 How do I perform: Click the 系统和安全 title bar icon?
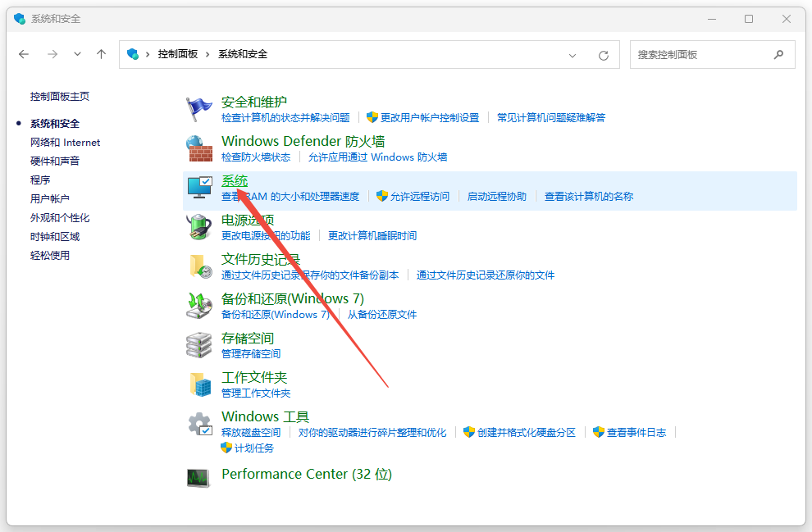[x=20, y=19]
